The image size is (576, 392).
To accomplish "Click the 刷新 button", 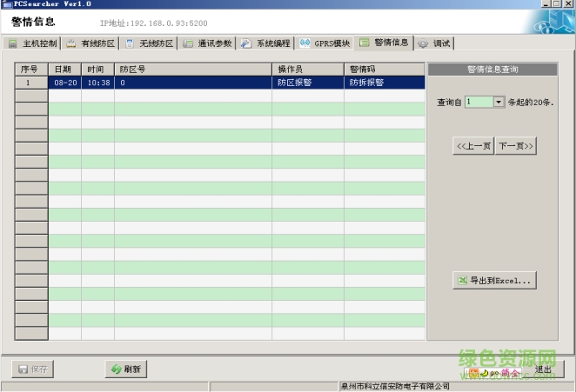I will click(126, 369).
